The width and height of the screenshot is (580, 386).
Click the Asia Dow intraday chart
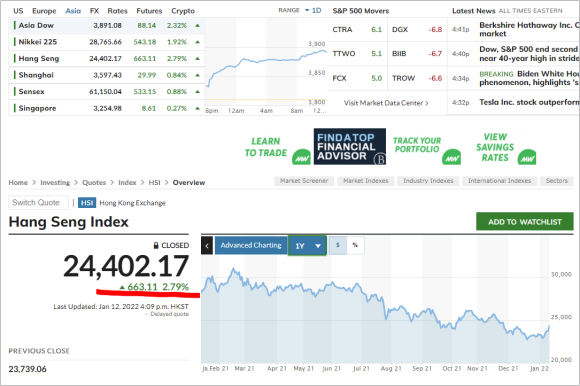[x=266, y=67]
